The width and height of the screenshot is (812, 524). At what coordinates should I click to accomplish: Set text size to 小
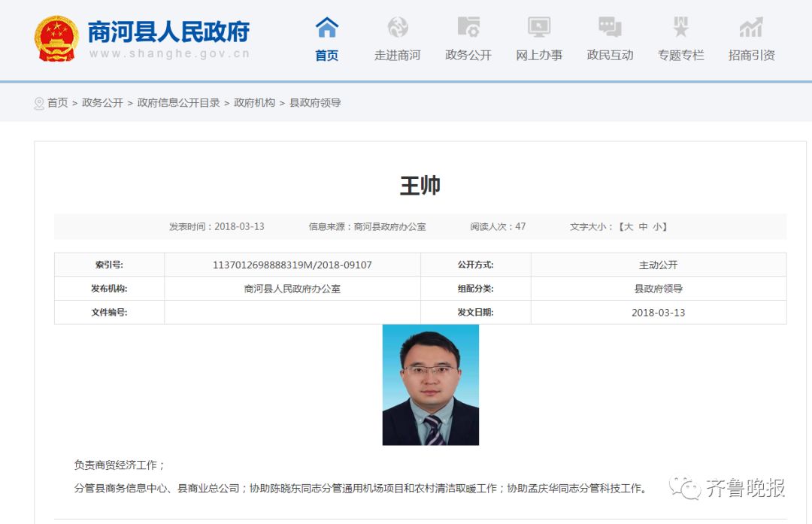[x=659, y=226]
